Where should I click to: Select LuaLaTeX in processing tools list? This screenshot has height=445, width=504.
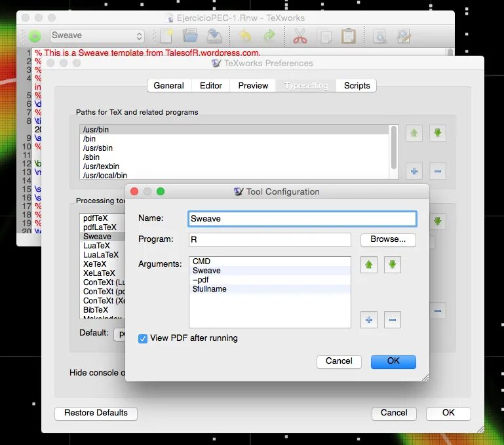[102, 255]
